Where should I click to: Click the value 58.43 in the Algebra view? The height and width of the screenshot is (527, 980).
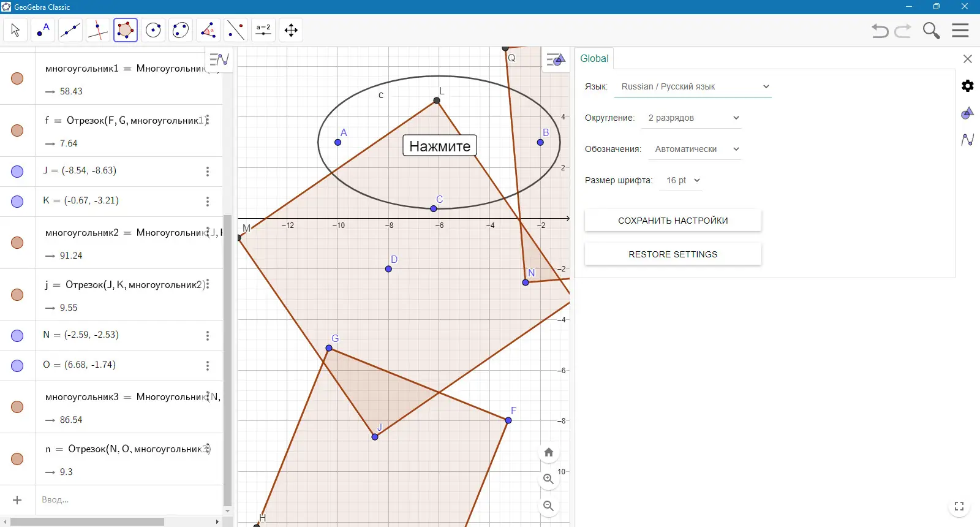[71, 91]
